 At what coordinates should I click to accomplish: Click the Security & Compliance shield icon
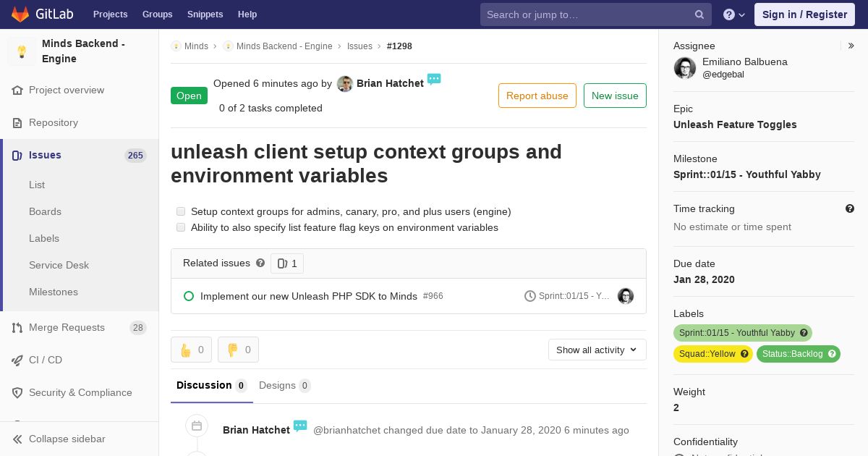[17, 393]
